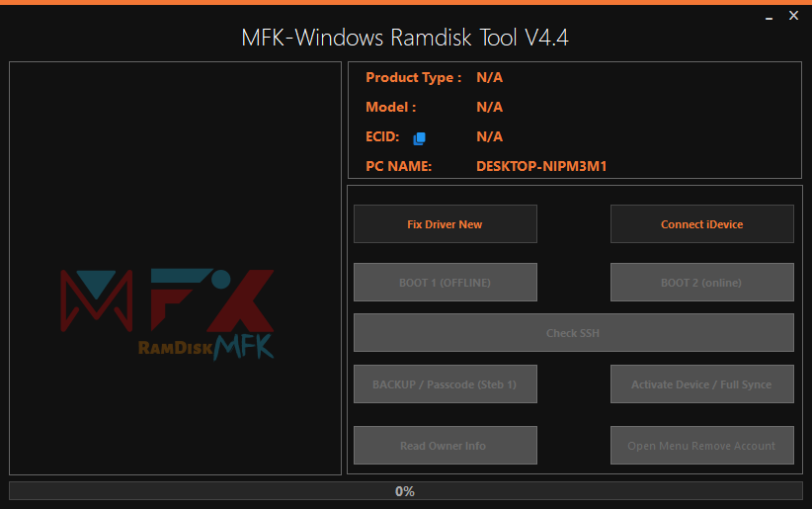Click the Model N/A value
Screen dimensions: 812x509
pyautogui.click(x=489, y=108)
